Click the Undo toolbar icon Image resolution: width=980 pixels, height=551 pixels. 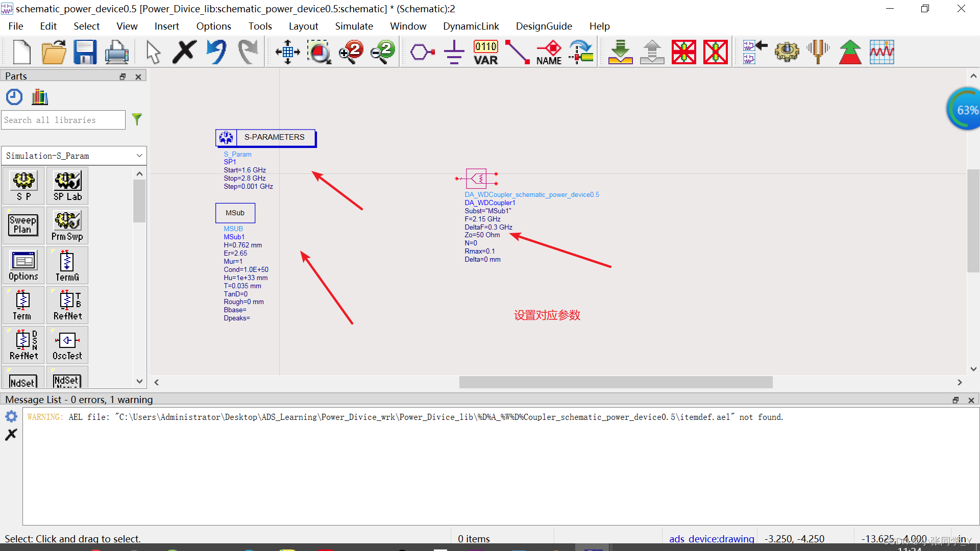[216, 52]
